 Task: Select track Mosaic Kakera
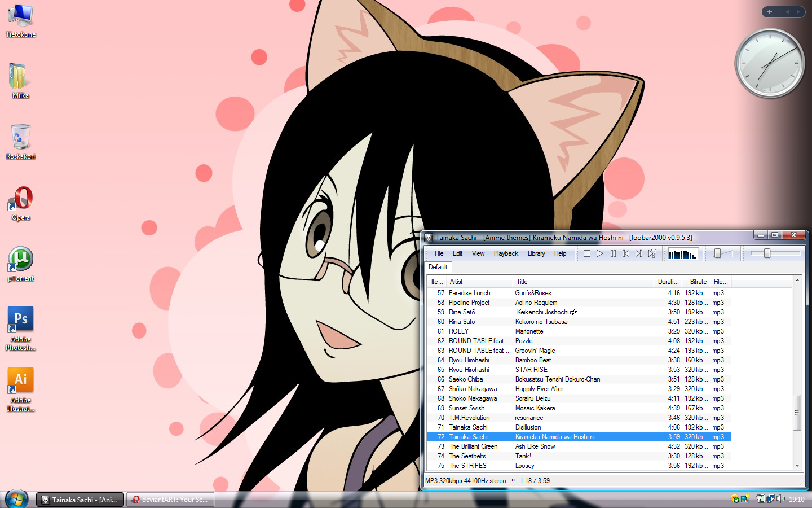click(x=580, y=408)
